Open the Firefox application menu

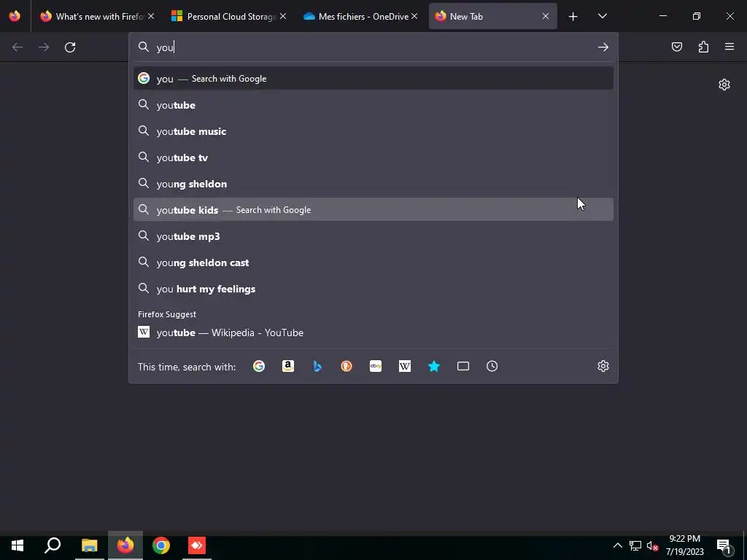point(729,47)
